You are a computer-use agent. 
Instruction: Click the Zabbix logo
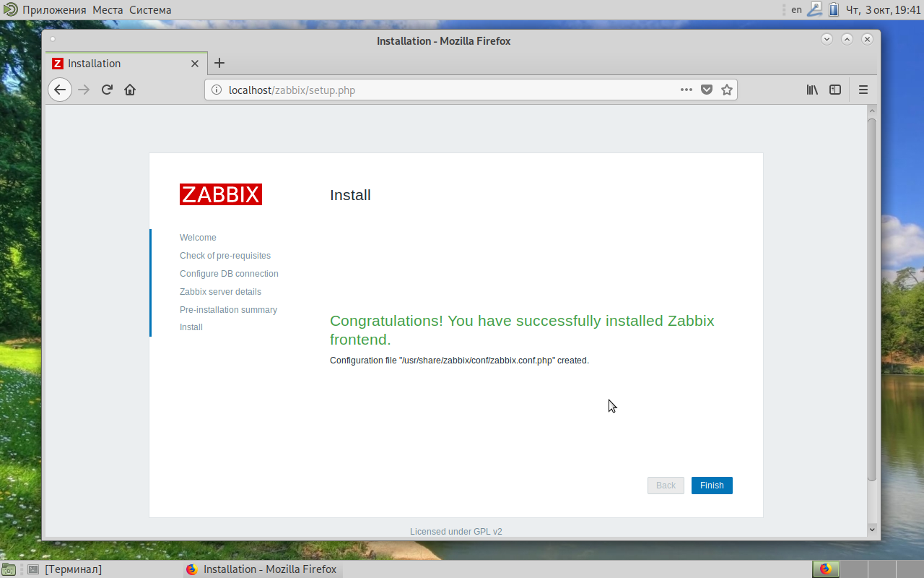pyautogui.click(x=221, y=194)
